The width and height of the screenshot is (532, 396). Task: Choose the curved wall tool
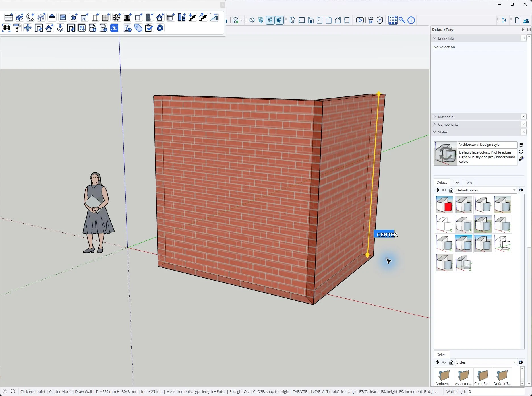[30, 17]
